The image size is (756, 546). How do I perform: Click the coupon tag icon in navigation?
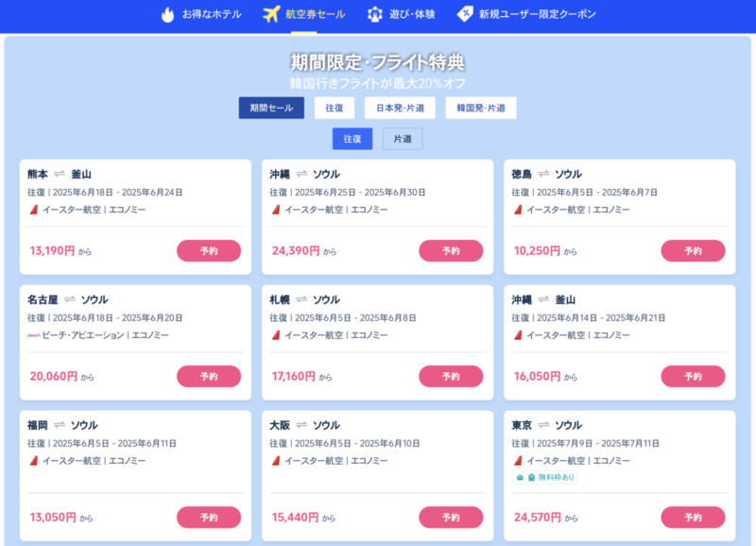point(465,14)
